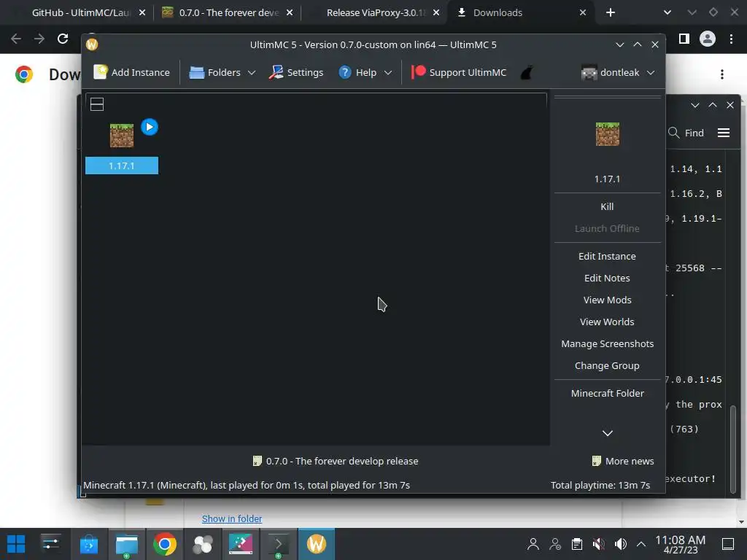This screenshot has height=560, width=747.
Task: Click the UltimMC W window icon in title bar
Action: click(x=92, y=44)
